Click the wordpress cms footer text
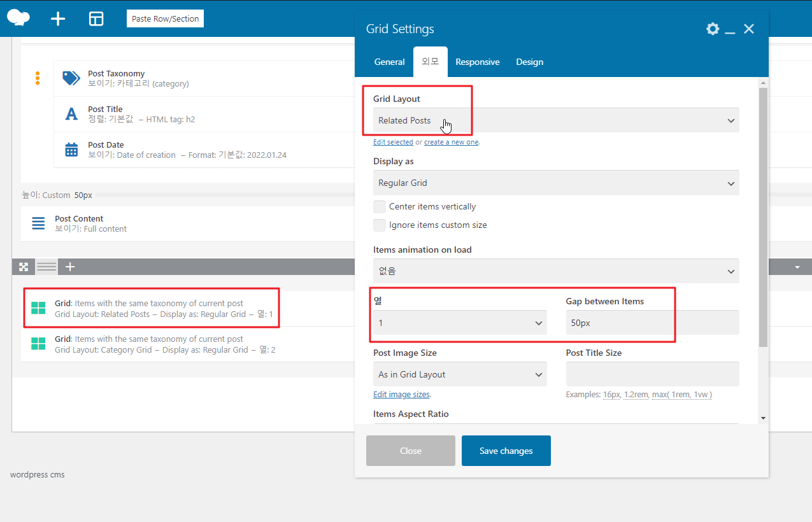 tap(38, 474)
